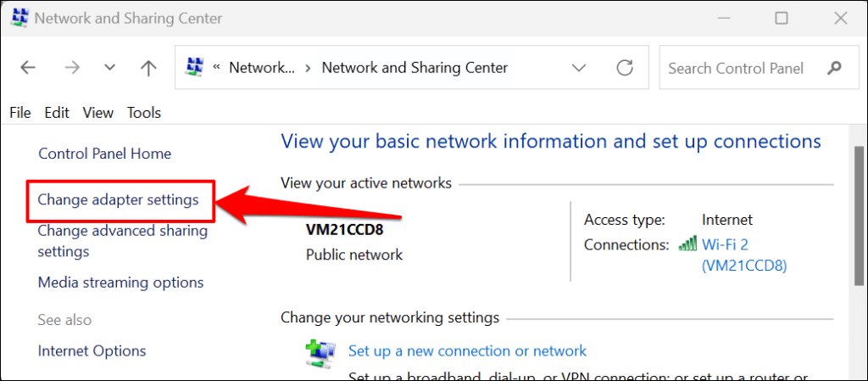Click the Wi-Fi signal bars icon
The image size is (868, 381).
[687, 244]
